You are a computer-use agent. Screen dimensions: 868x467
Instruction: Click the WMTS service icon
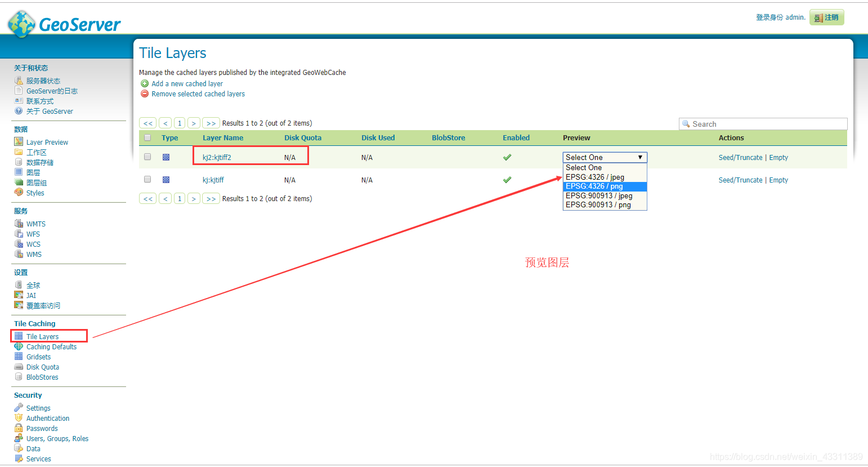(19, 224)
